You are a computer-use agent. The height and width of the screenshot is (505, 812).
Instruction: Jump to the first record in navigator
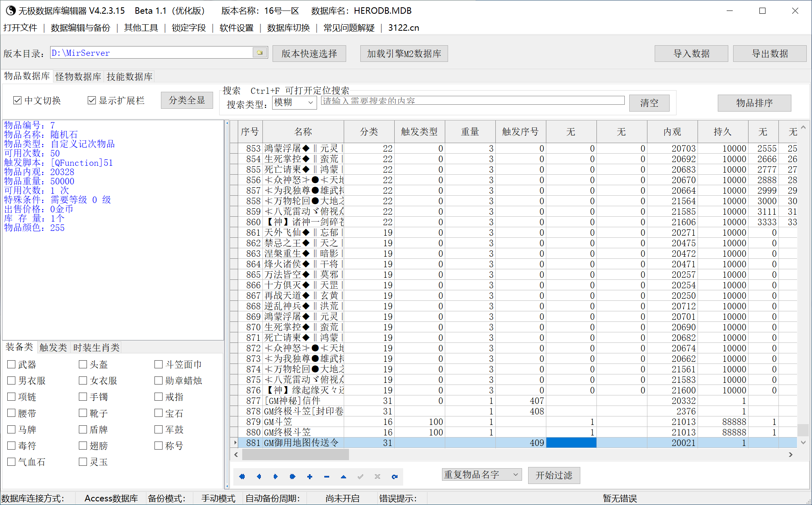[242, 476]
